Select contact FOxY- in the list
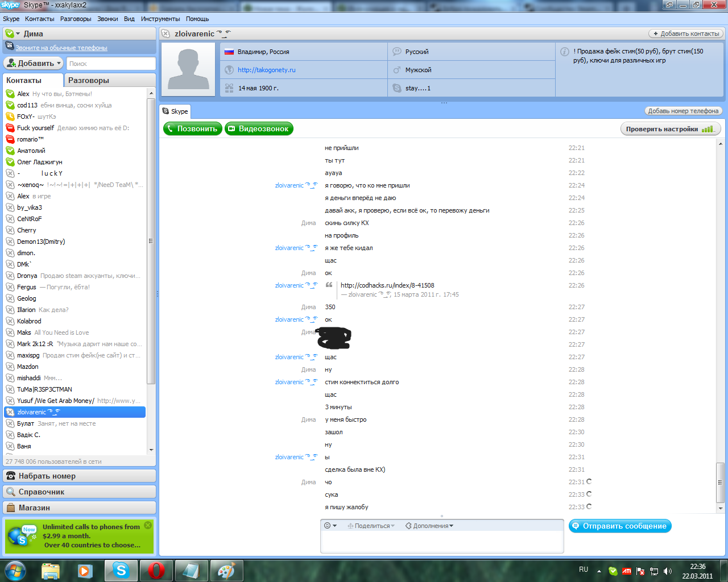Image resolution: width=728 pixels, height=582 pixels. point(75,117)
